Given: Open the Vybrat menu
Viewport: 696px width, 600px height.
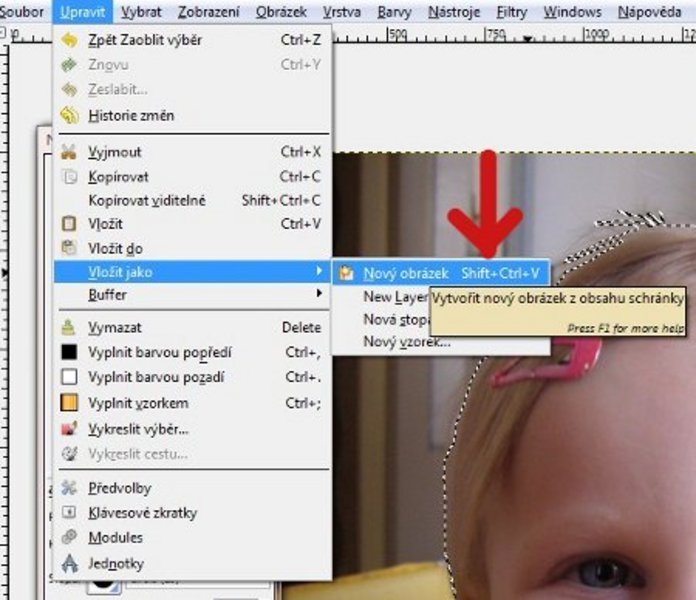Looking at the screenshot, I should tap(141, 12).
